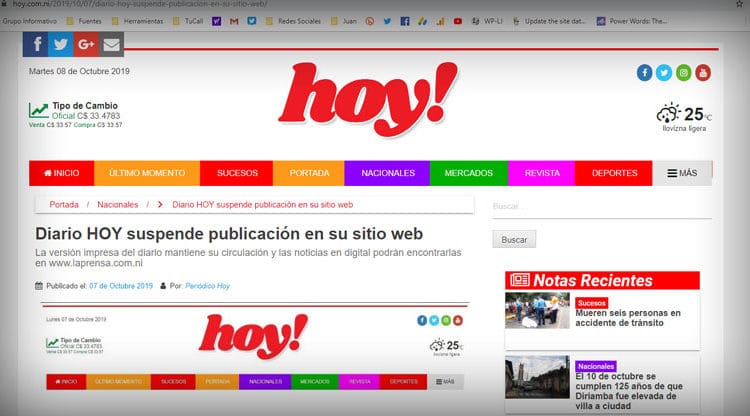Open the 07 de Octubre 2019 date link
This screenshot has width=750, height=416.
[121, 286]
